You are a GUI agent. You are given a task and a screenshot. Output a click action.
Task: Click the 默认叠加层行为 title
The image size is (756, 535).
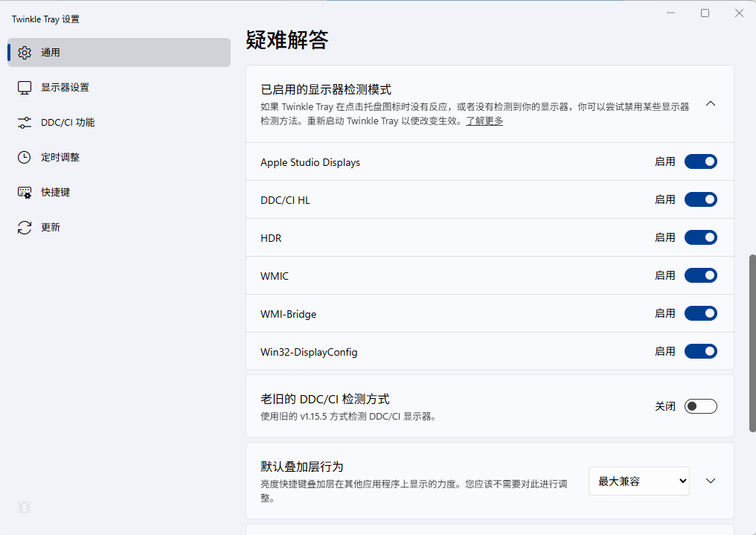pos(302,467)
